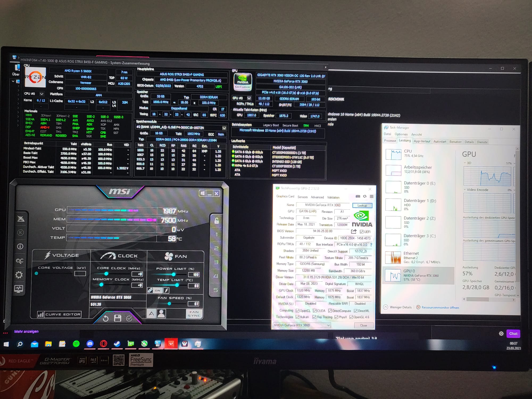Toggle the Afterburner profile lock icon
532x399 pixels.
click(217, 221)
